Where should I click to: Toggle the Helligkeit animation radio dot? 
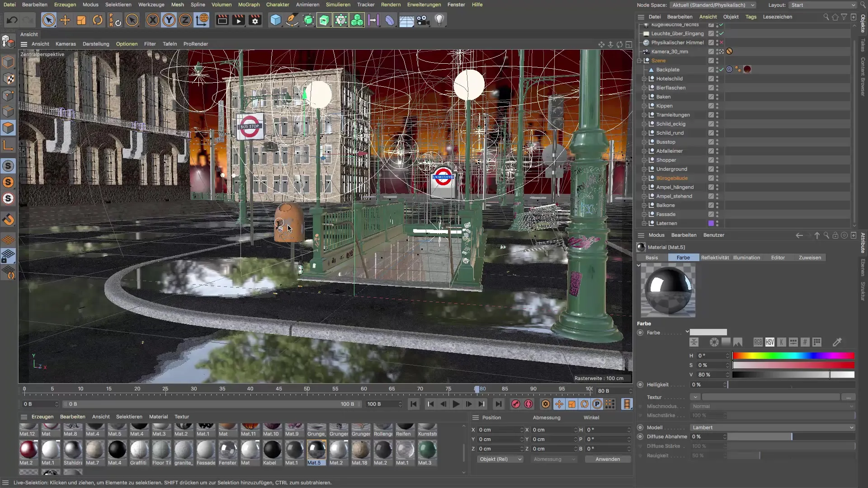pos(640,385)
